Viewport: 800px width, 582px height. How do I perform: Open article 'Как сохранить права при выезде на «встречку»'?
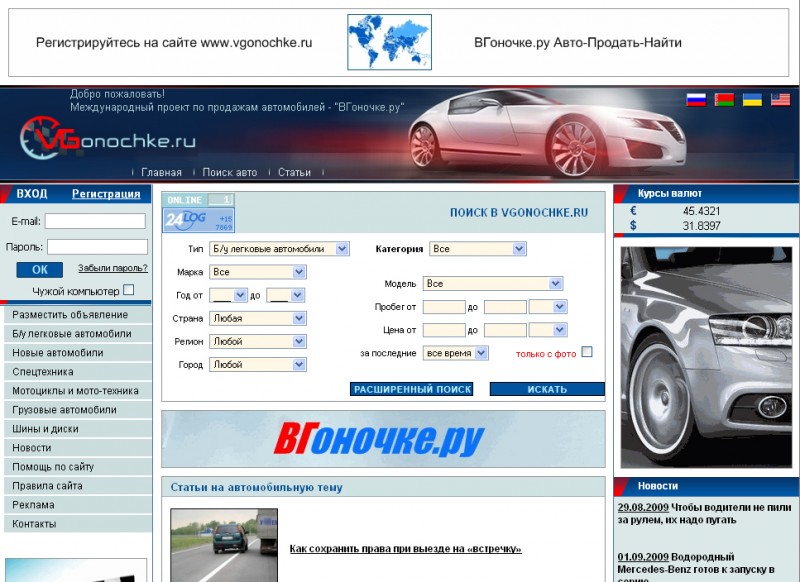pos(406,549)
